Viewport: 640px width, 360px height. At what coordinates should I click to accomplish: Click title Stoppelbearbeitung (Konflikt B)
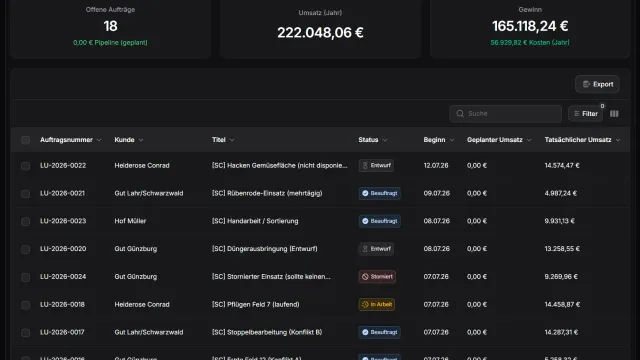point(267,332)
